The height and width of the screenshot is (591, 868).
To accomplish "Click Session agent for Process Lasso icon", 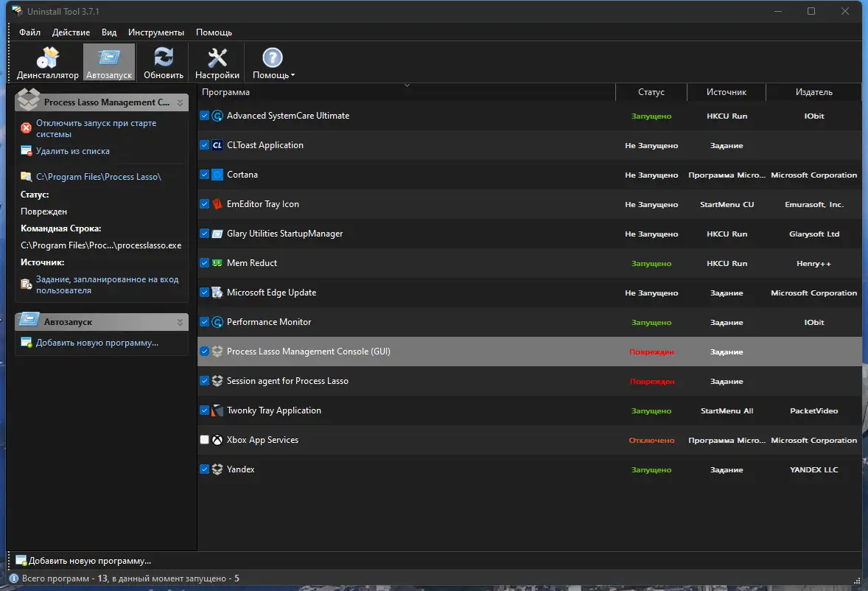I will click(x=217, y=381).
